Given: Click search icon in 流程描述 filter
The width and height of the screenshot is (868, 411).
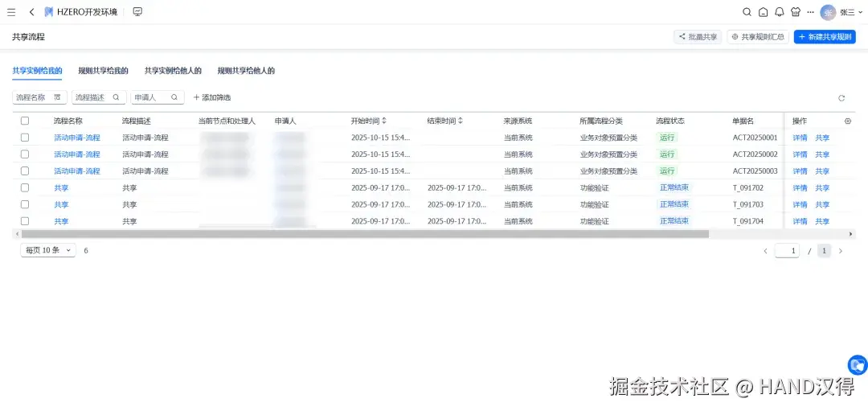Looking at the screenshot, I should coord(117,97).
